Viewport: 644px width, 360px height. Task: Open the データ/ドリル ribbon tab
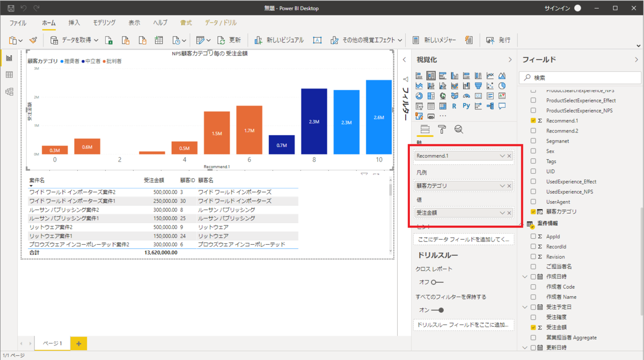tap(221, 23)
